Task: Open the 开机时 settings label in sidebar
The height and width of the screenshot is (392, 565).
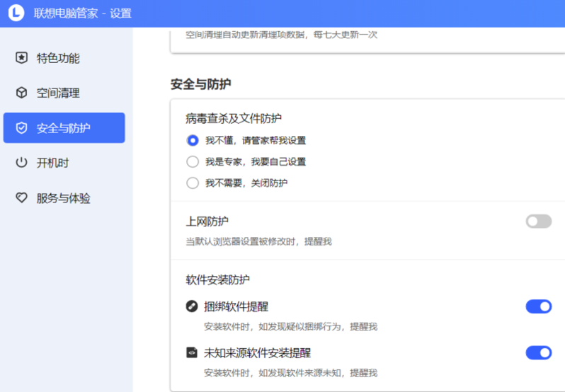Action: tap(52, 163)
